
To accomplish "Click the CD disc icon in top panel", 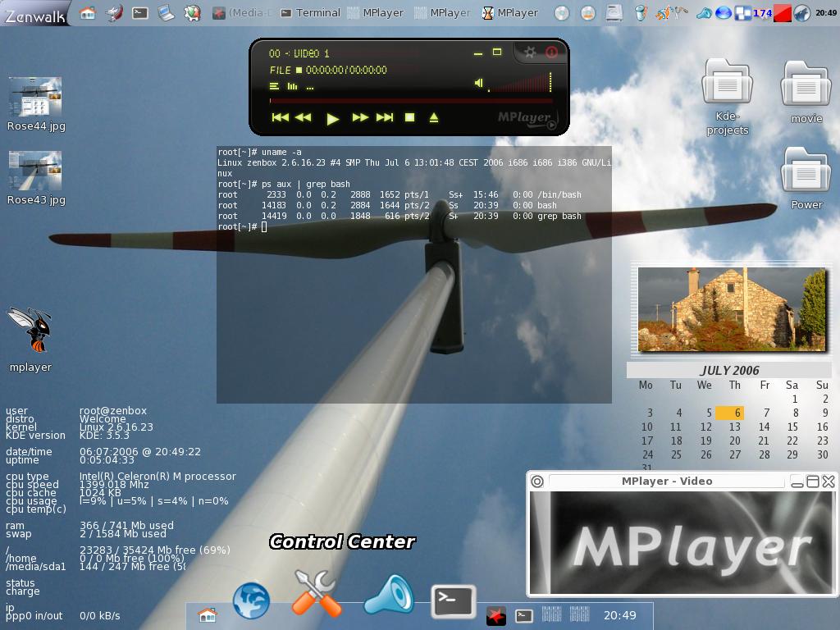I will coord(561,13).
